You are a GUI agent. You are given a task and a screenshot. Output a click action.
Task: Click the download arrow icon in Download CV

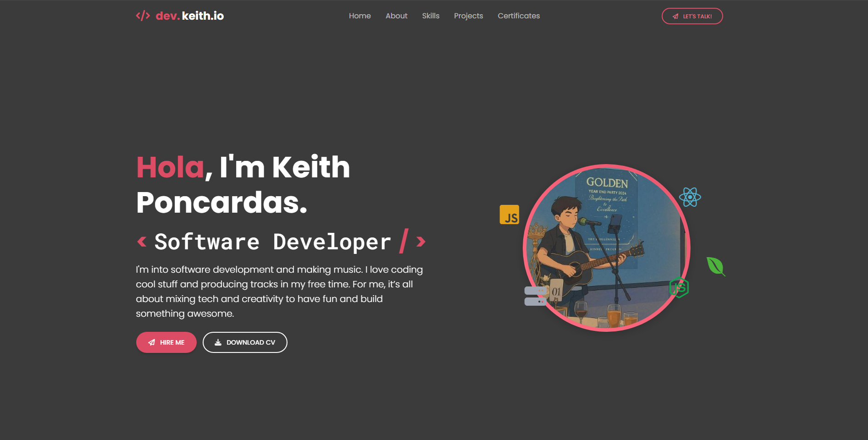click(x=217, y=342)
